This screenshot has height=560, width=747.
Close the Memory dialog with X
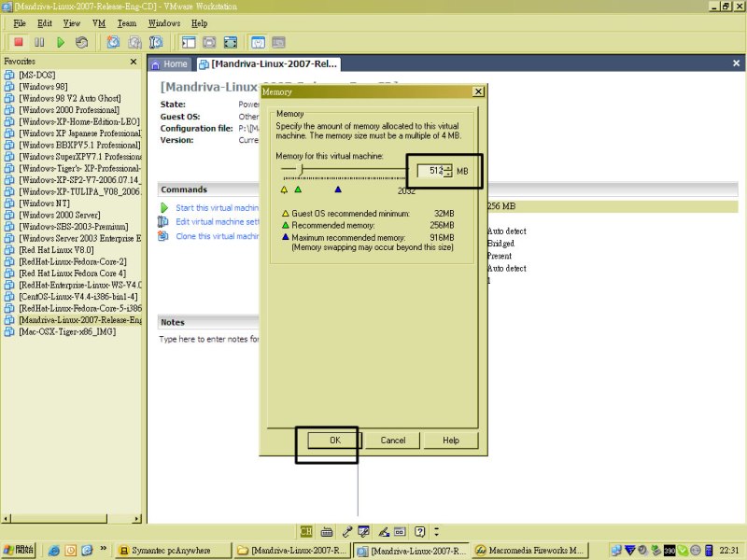478,91
